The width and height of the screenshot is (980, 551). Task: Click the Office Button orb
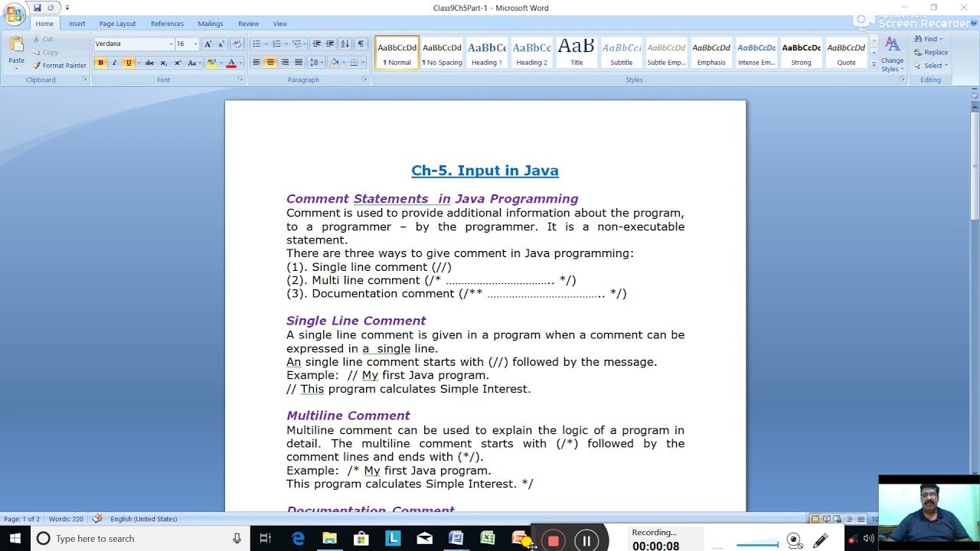(x=14, y=13)
